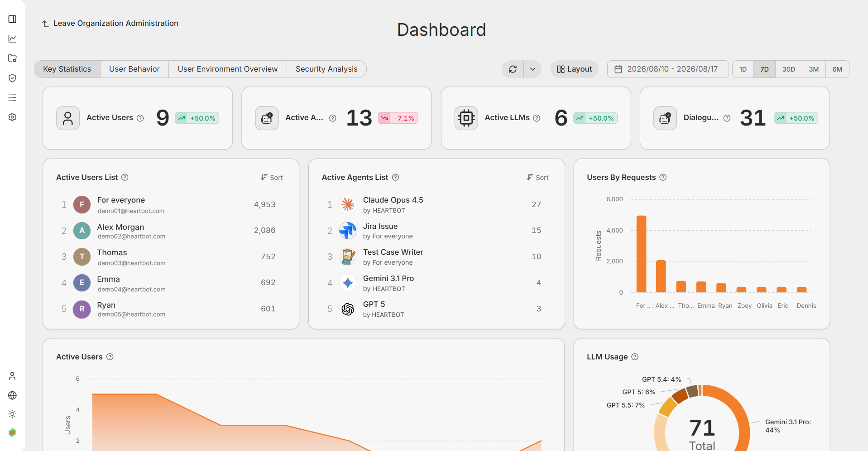Viewport: 868px width, 451px height.
Task: Click the -7.1% Active Agents trend badge
Action: [398, 118]
